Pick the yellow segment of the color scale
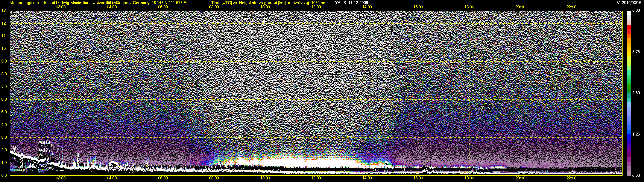This screenshot has width=644, height=182. pyautogui.click(x=629, y=54)
